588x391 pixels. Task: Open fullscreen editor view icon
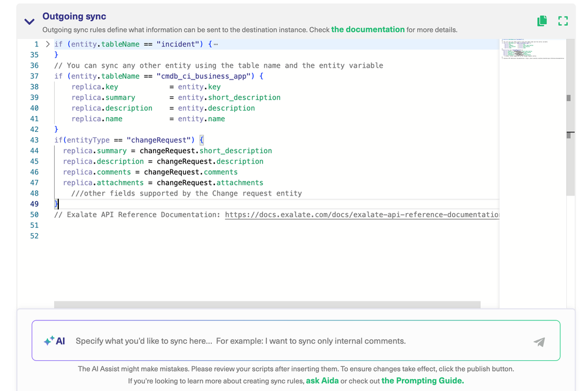click(563, 21)
